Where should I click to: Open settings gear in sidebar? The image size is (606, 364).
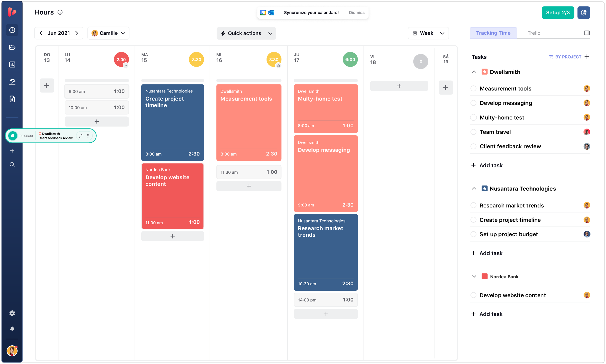12,313
